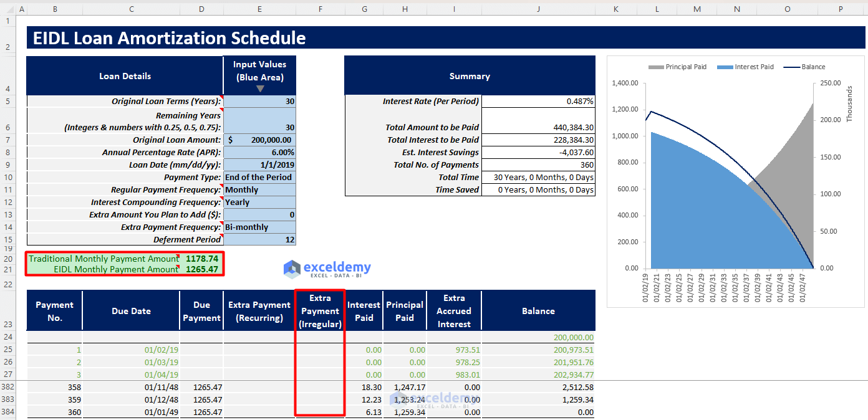This screenshot has height=420, width=868.
Task: Open Extra Payment Frequency cell showing Bi-monthly
Action: (259, 227)
